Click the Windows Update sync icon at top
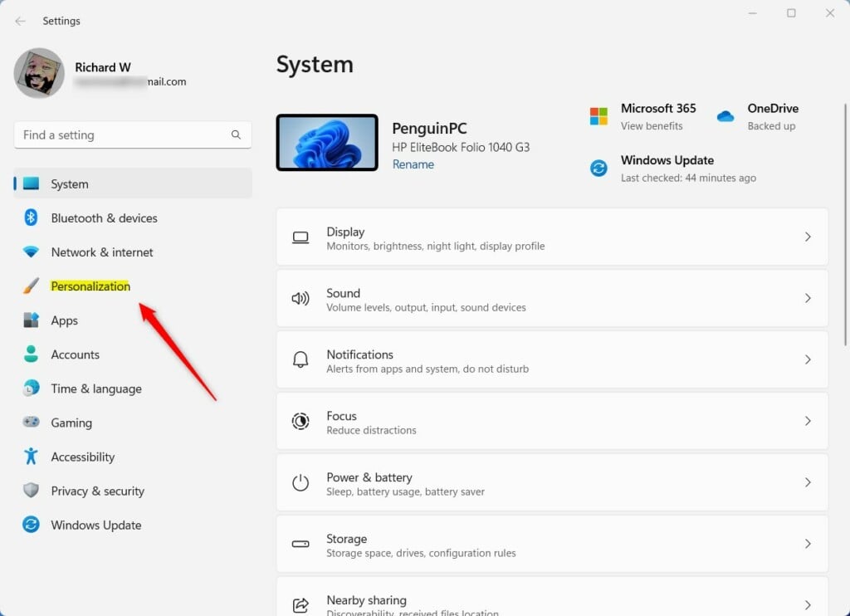850x616 pixels. [x=598, y=168]
